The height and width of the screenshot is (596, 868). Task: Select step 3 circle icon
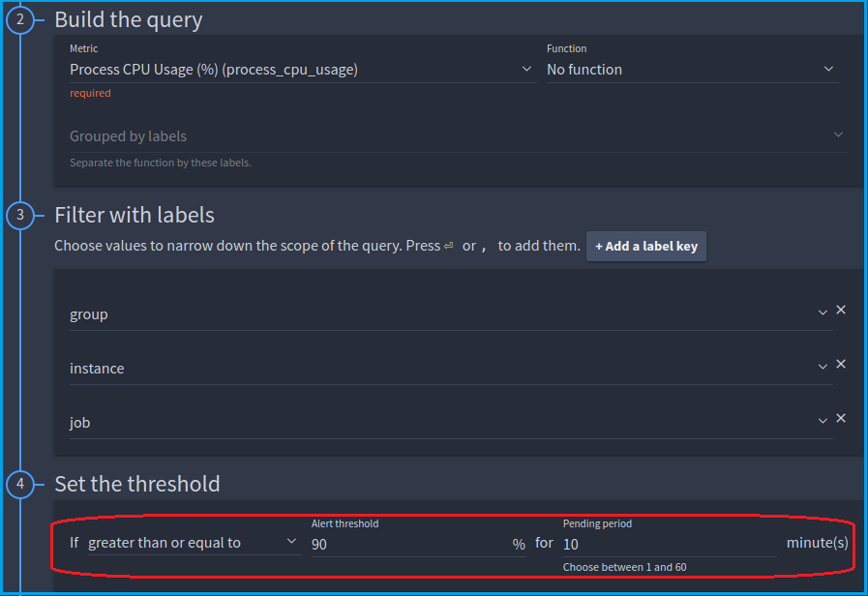click(20, 215)
